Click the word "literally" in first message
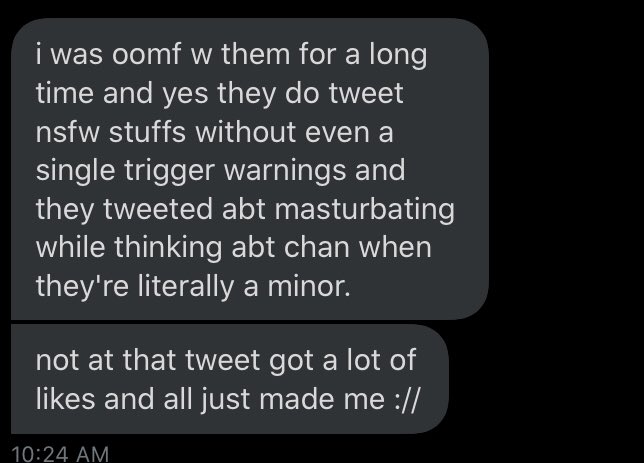Viewport: 644px width, 463px height. (186, 287)
